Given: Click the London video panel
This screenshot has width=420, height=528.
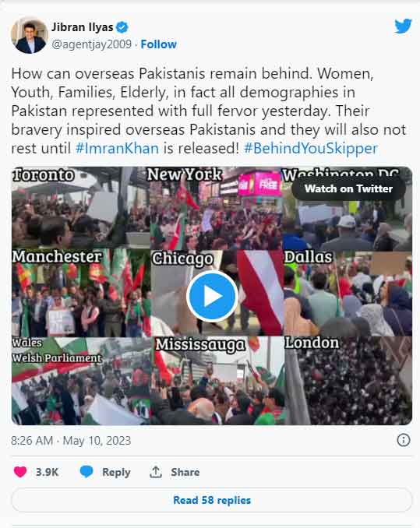Looking at the screenshot, I should tap(348, 381).
